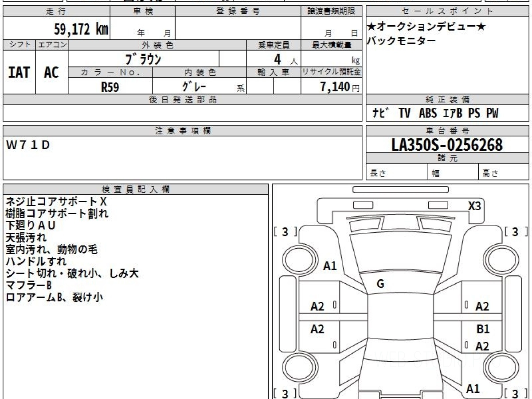Click the シフト header cell
This screenshot has height=399, width=532.
tap(19, 45)
